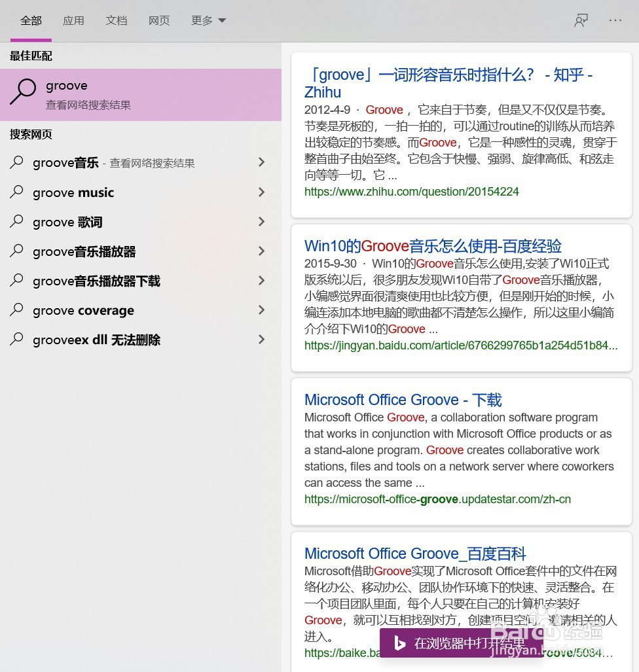The width and height of the screenshot is (639, 672).
Task: Click the updatestar.com groove URL
Action: 437,499
